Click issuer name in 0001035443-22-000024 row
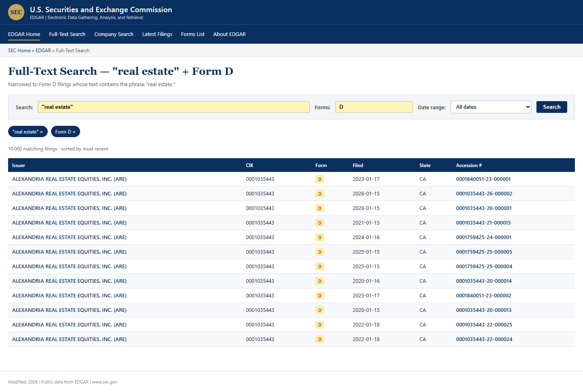This screenshot has height=392, width=583. 69,339
